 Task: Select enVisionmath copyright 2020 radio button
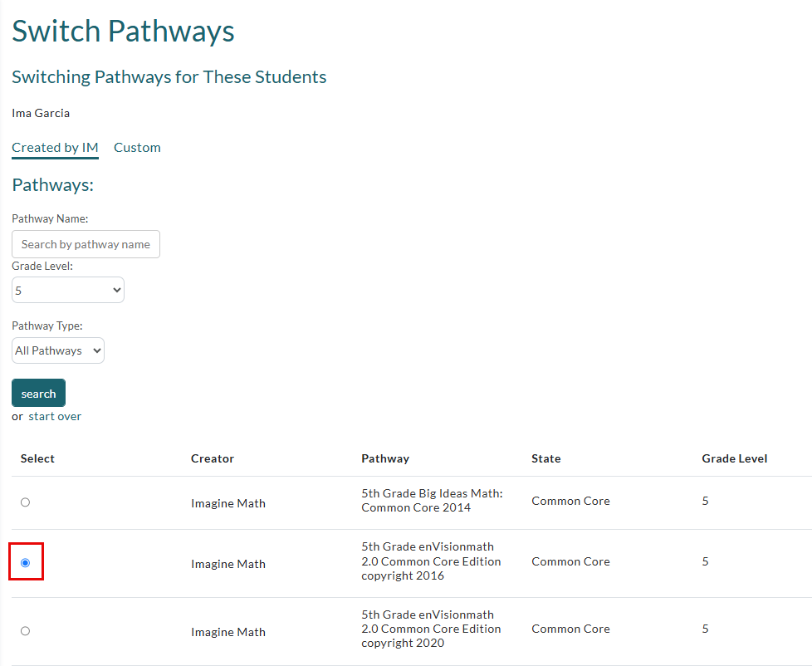tap(26, 631)
